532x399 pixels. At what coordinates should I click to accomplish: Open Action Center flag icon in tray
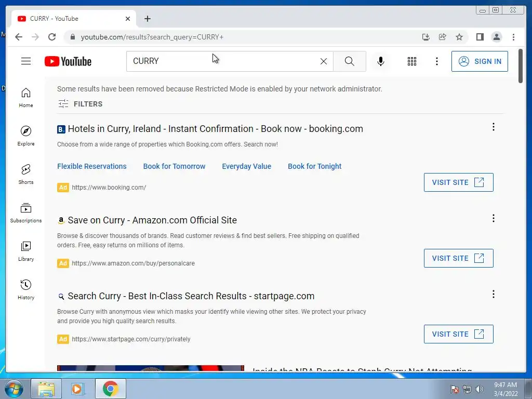(x=455, y=389)
